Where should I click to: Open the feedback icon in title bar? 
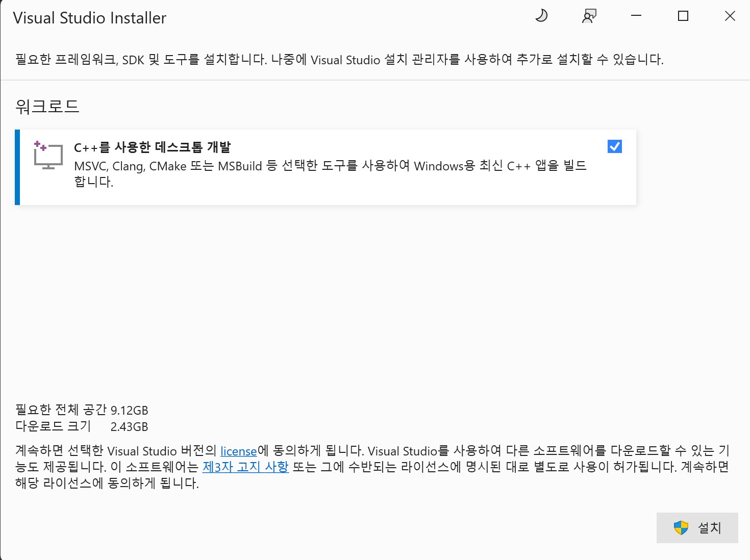pyautogui.click(x=589, y=16)
